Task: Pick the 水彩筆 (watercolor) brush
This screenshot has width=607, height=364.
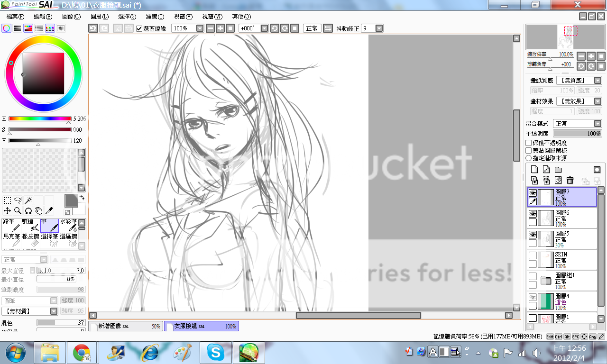Action: click(68, 225)
